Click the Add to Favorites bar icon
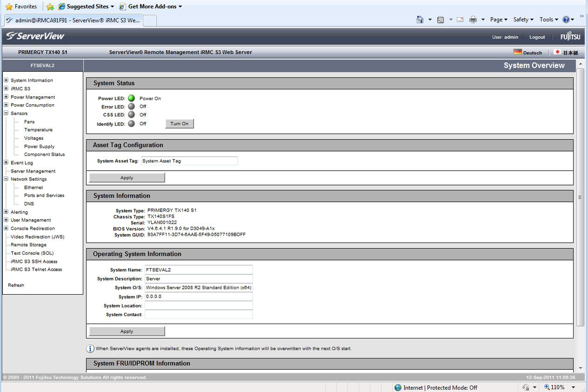588x392 pixels. tap(50, 7)
